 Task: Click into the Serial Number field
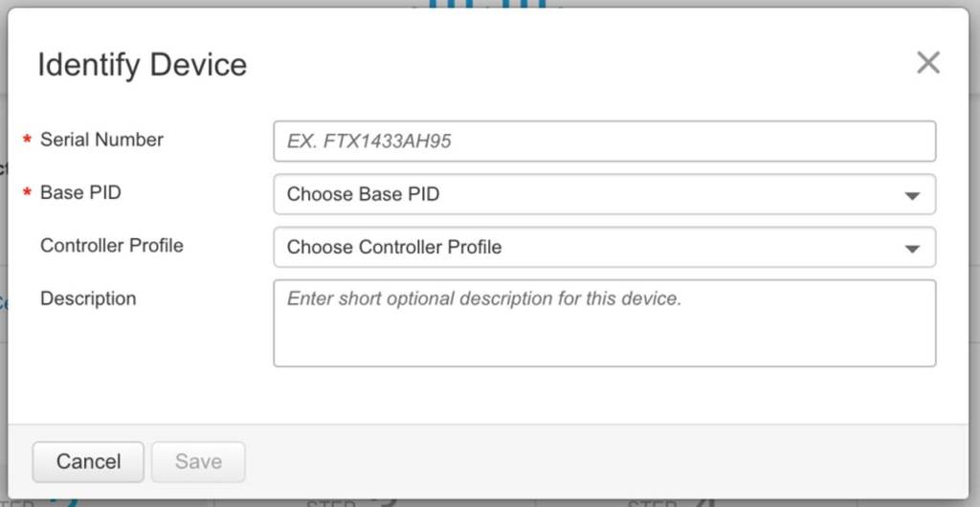click(604, 142)
